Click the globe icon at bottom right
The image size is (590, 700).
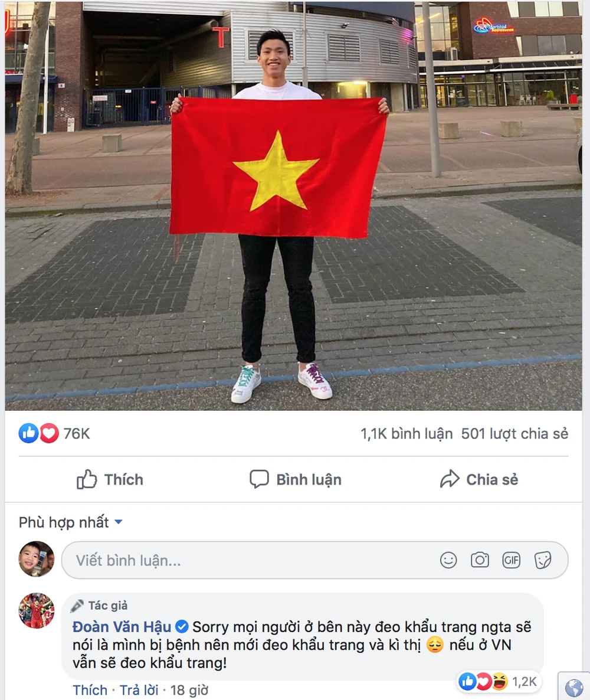click(x=574, y=688)
